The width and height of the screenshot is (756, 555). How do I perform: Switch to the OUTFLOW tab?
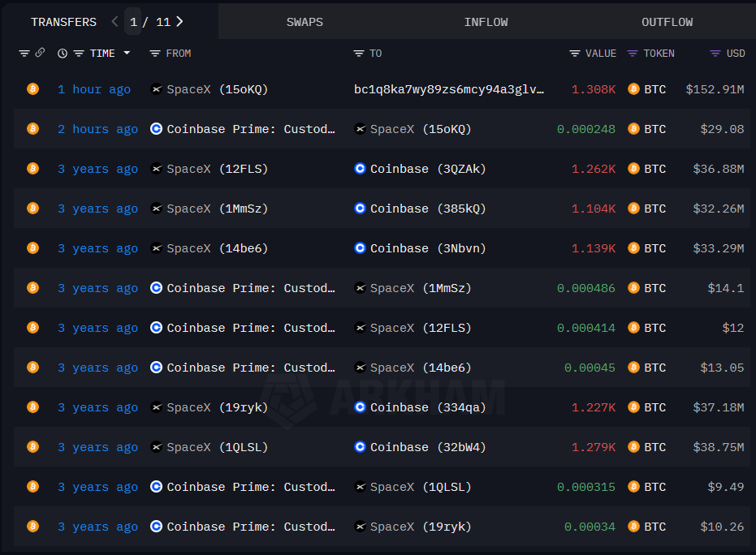pos(667,22)
